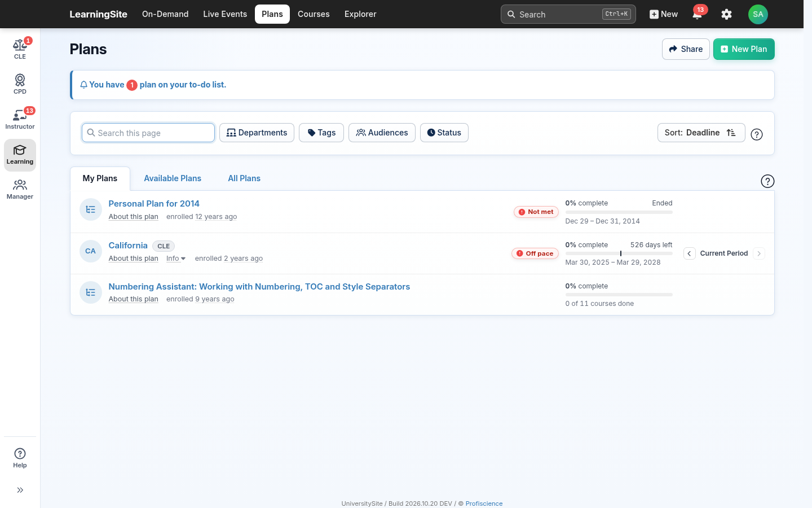This screenshot has width=812, height=508.
Task: Click the New button in top bar
Action: [x=664, y=14]
